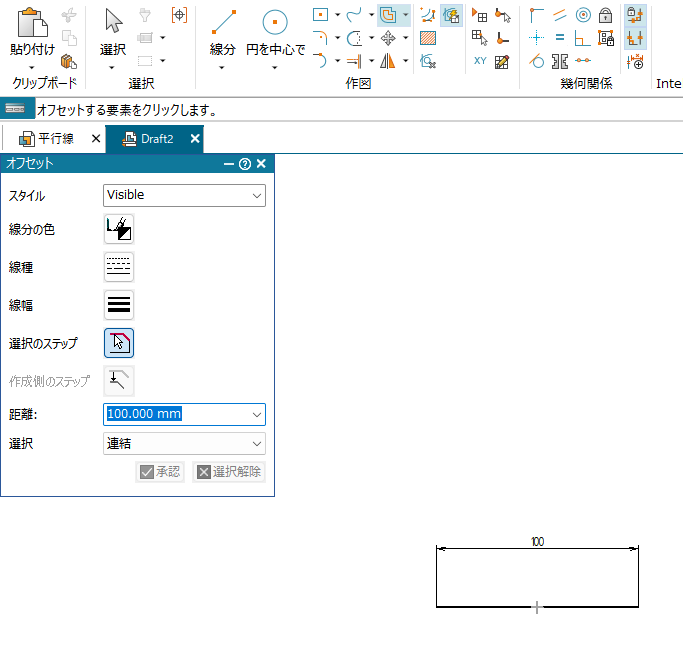Close the 平行線 tab

[x=96, y=139]
